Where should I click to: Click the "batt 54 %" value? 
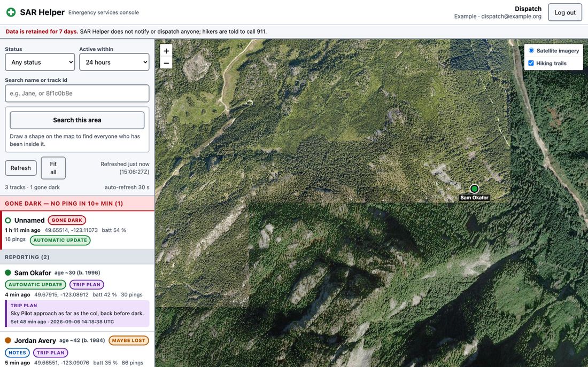(x=114, y=230)
